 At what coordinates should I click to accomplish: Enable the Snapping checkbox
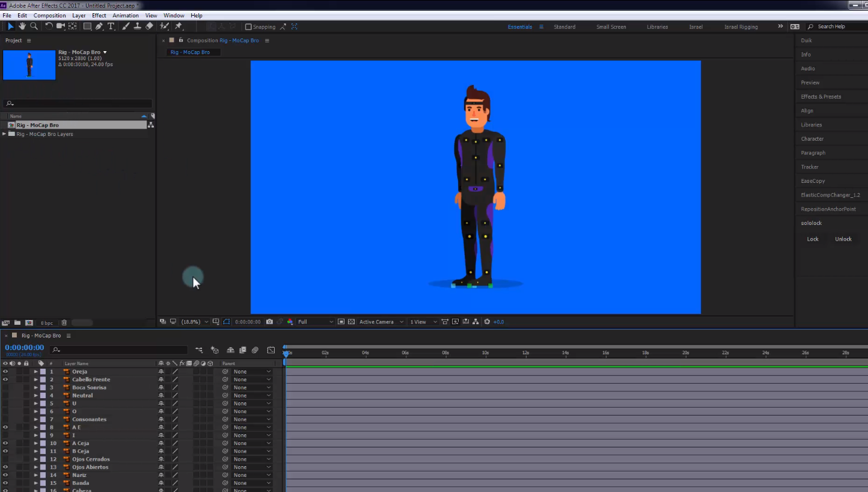248,26
